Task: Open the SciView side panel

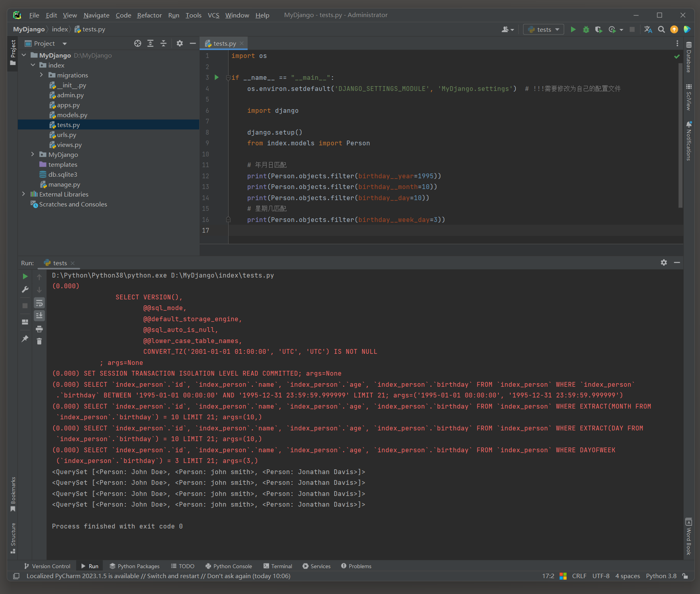Action: click(688, 97)
